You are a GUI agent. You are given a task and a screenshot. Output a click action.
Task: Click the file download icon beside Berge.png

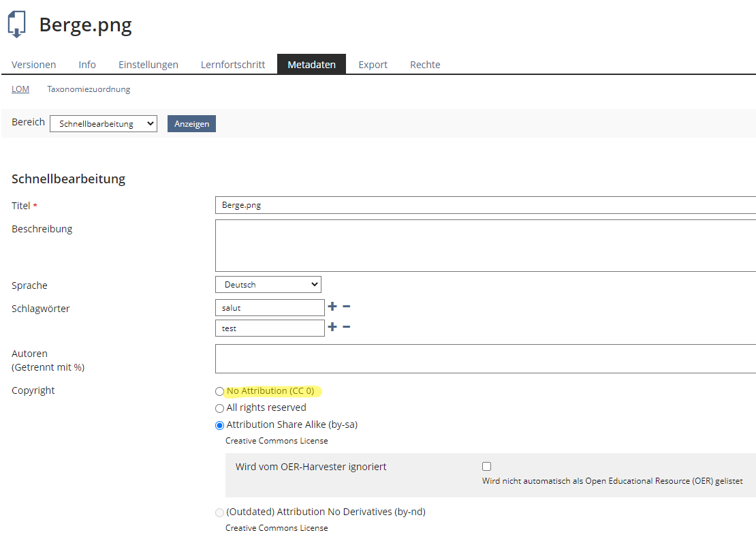16,25
